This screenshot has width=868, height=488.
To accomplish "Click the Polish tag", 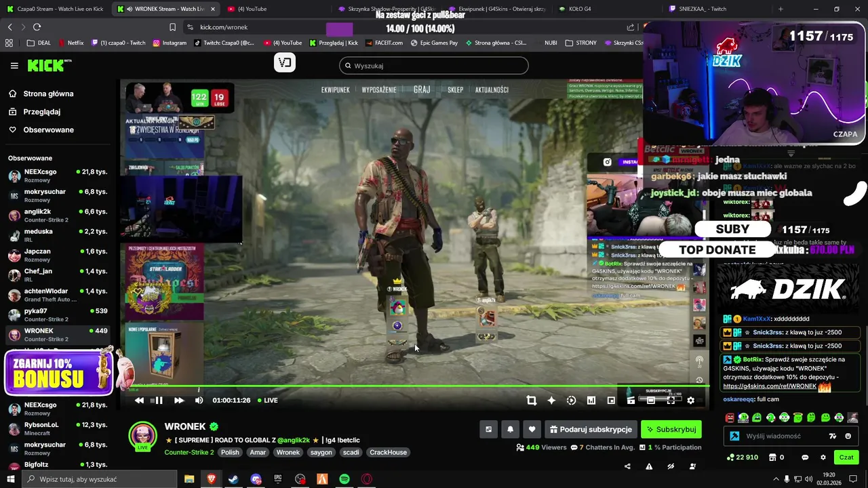I will 230,452.
